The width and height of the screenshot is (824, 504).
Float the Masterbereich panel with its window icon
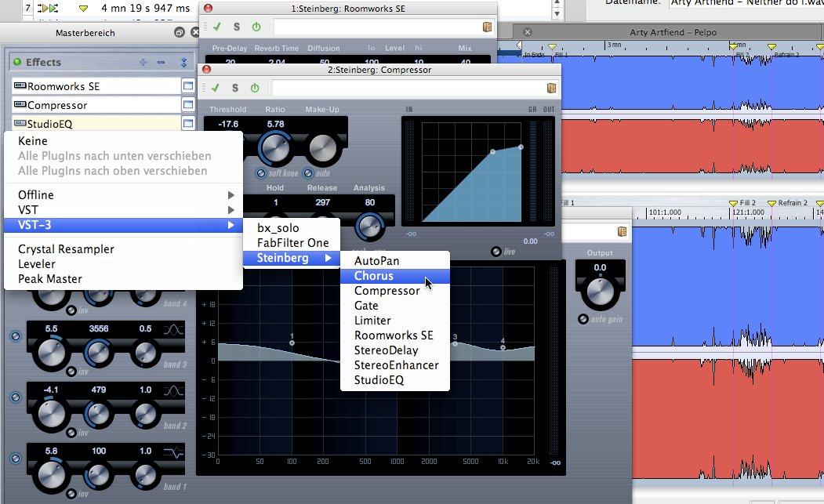click(x=180, y=33)
